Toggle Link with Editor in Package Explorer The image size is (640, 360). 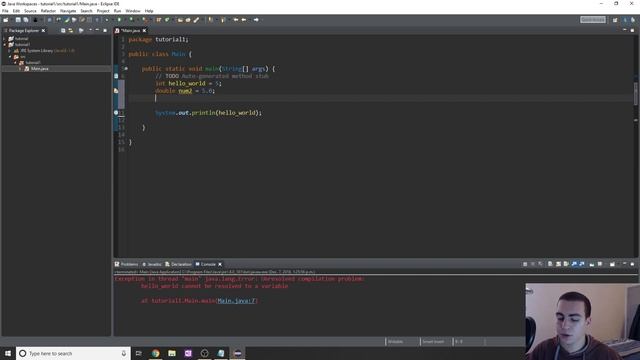71,31
